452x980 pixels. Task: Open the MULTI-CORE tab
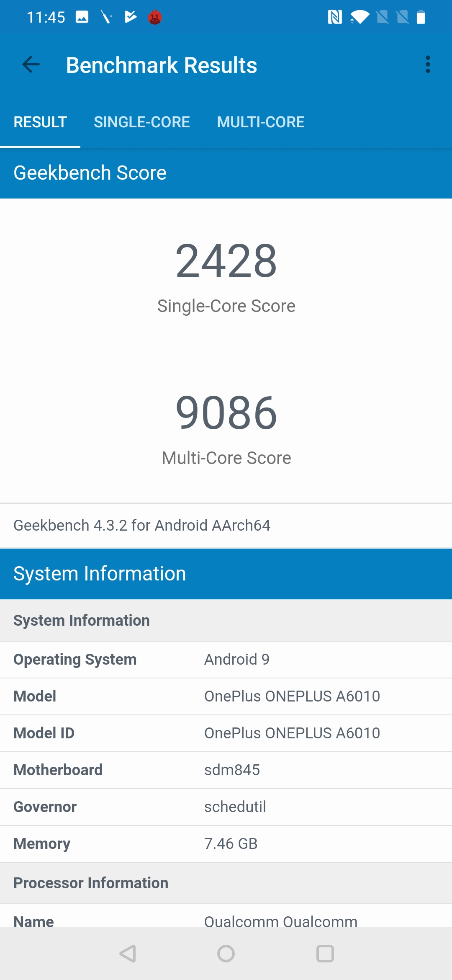click(x=261, y=122)
